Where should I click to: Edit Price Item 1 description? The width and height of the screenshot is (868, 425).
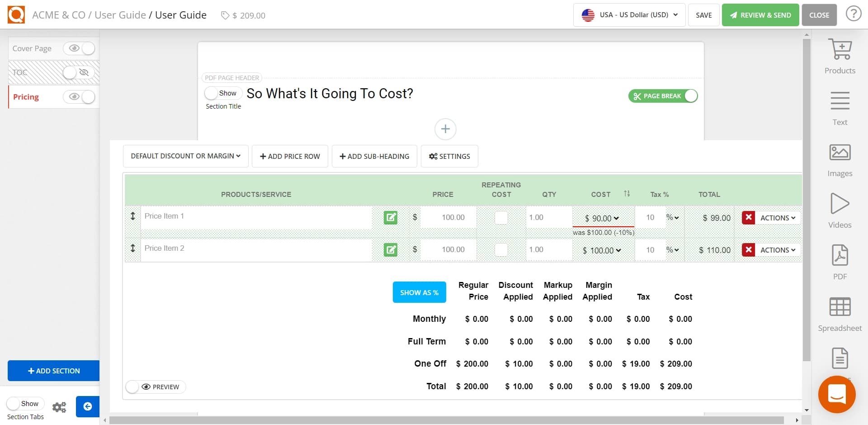point(391,217)
